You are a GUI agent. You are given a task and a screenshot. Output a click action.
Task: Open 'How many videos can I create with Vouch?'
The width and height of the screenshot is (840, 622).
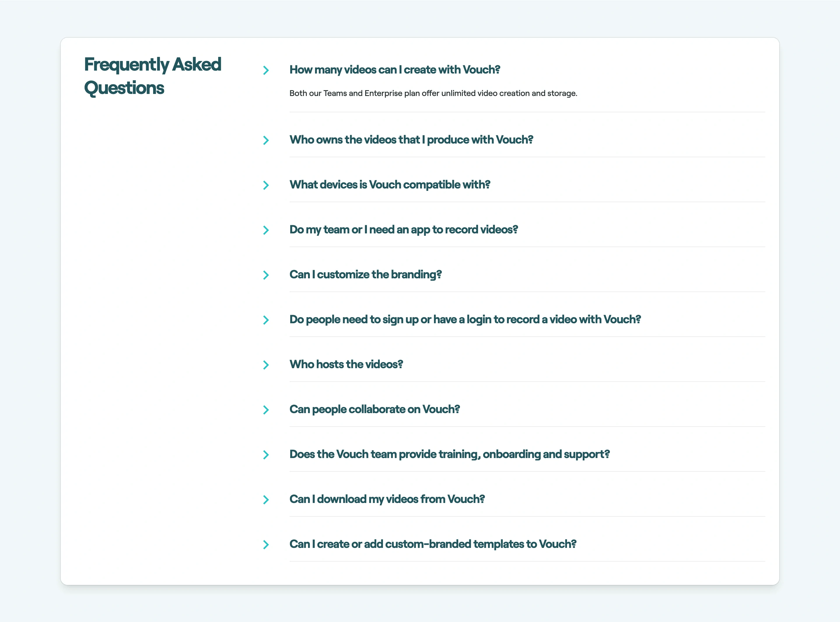395,70
